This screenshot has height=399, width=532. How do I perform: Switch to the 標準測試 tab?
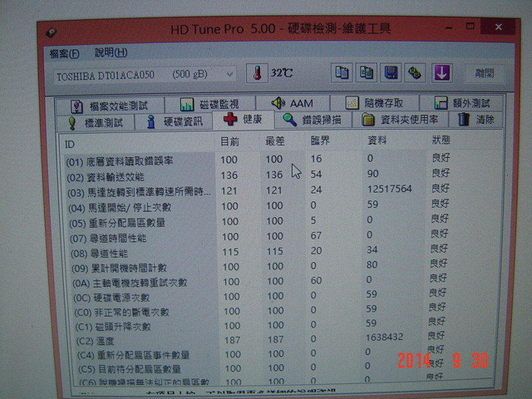[95, 122]
